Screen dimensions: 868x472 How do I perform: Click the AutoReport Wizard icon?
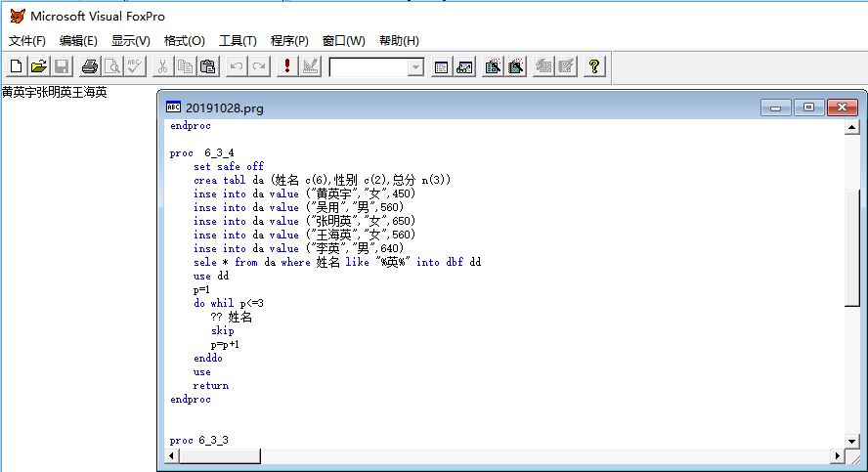point(566,66)
